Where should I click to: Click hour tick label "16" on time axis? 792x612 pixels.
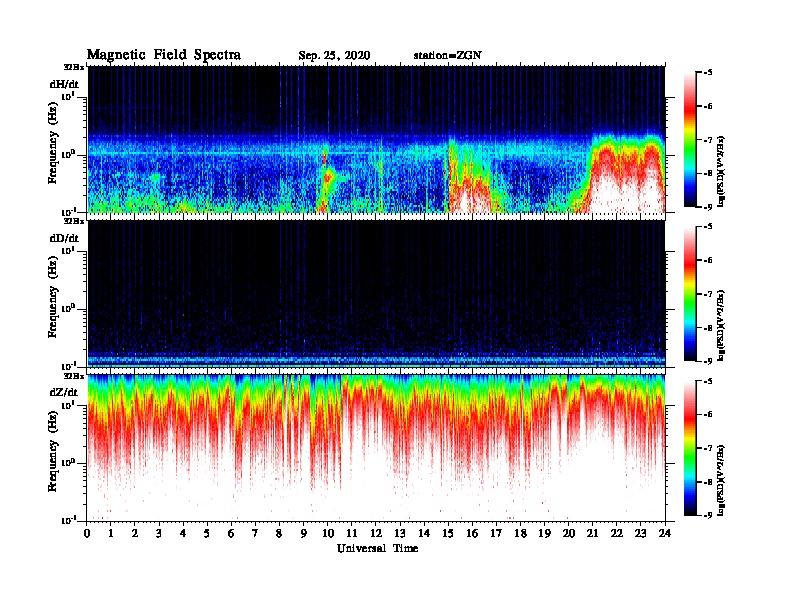point(472,533)
